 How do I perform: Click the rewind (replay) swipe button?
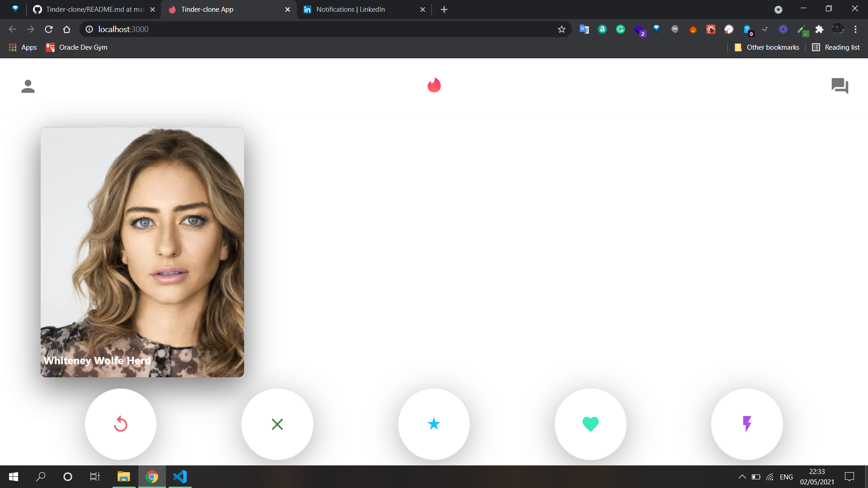point(121,424)
